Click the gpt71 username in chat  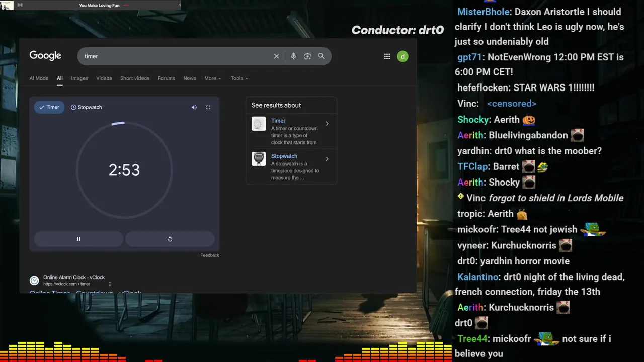pyautogui.click(x=469, y=57)
